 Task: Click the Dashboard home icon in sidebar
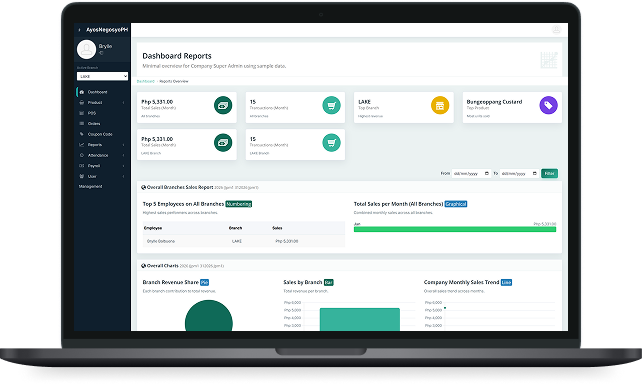(82, 92)
